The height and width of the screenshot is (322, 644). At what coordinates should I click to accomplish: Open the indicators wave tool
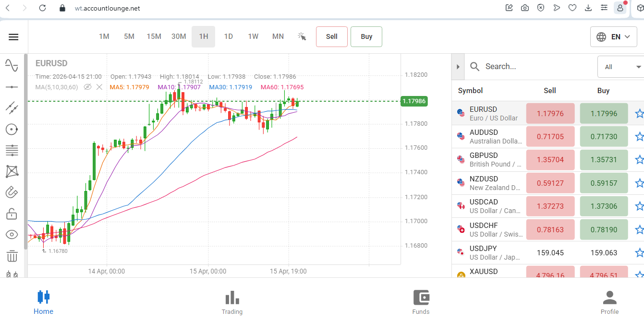[x=12, y=65]
